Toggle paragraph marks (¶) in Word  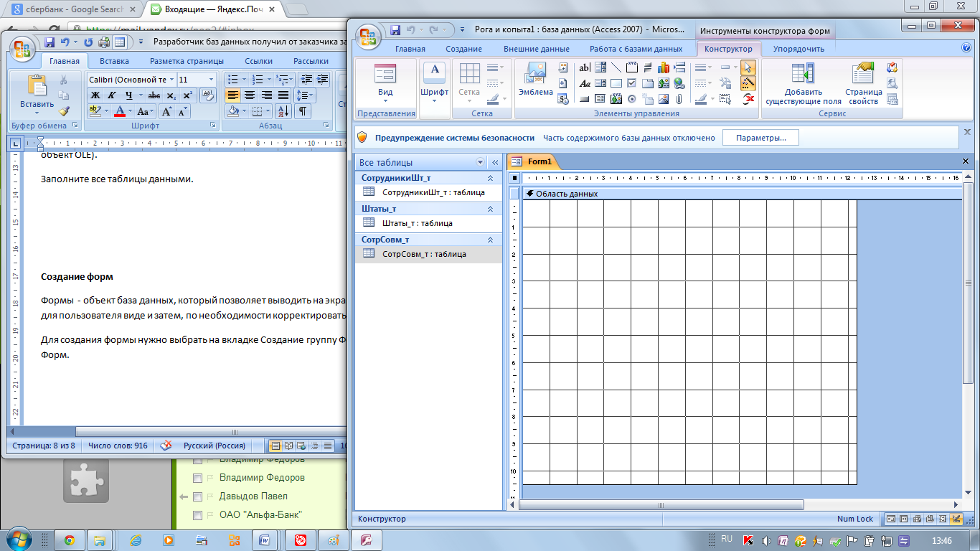(303, 111)
